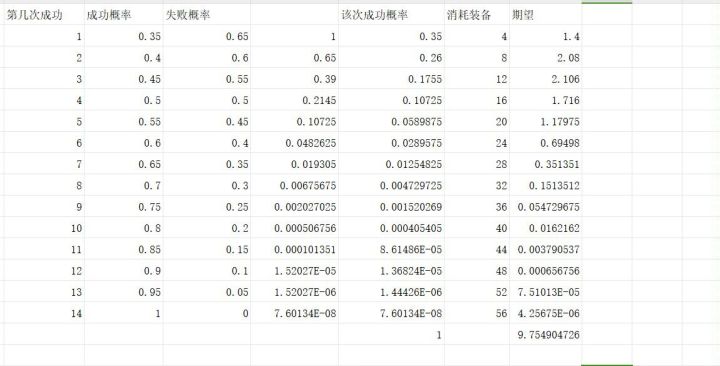Viewport: 720px width, 366px height.
Task: Select cell containing 0.39
Action: tap(294, 79)
